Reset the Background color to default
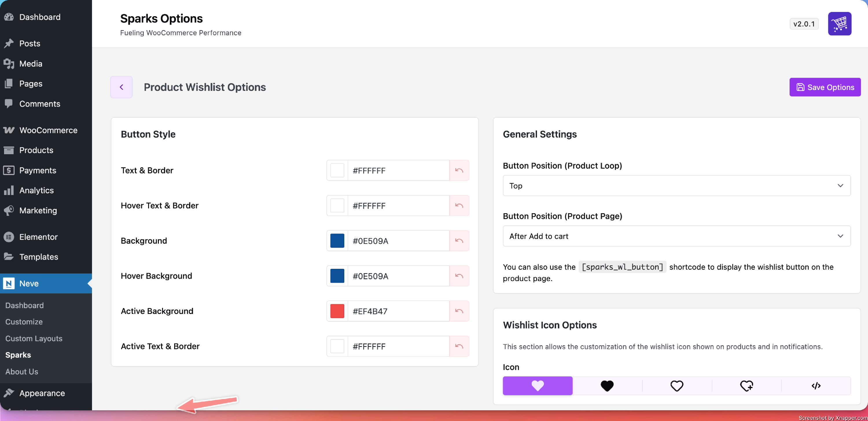This screenshot has width=868, height=421. 459,241
